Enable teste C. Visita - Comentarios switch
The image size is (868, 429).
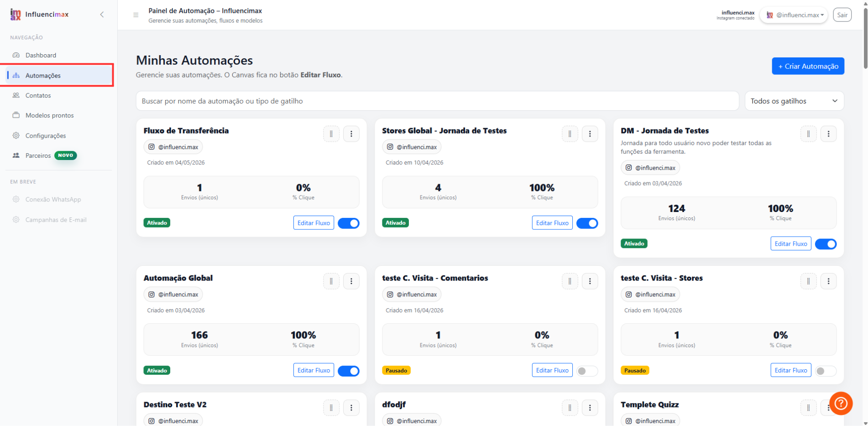[x=587, y=371]
